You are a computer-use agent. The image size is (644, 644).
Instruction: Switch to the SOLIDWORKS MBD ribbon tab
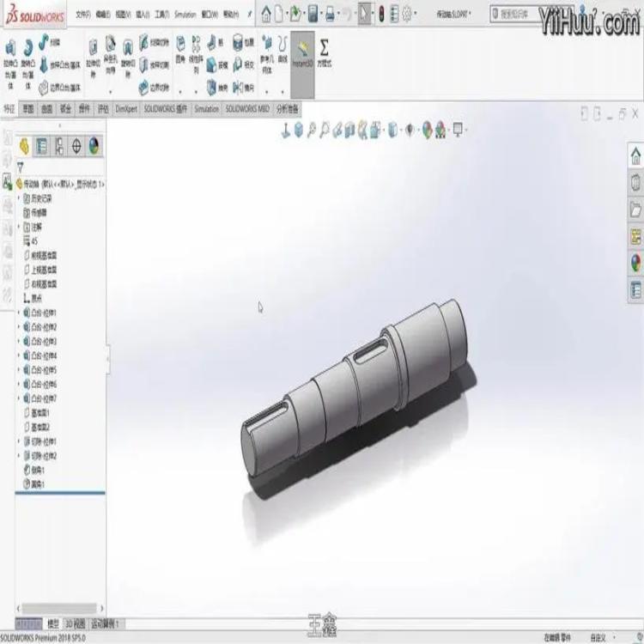tap(247, 109)
